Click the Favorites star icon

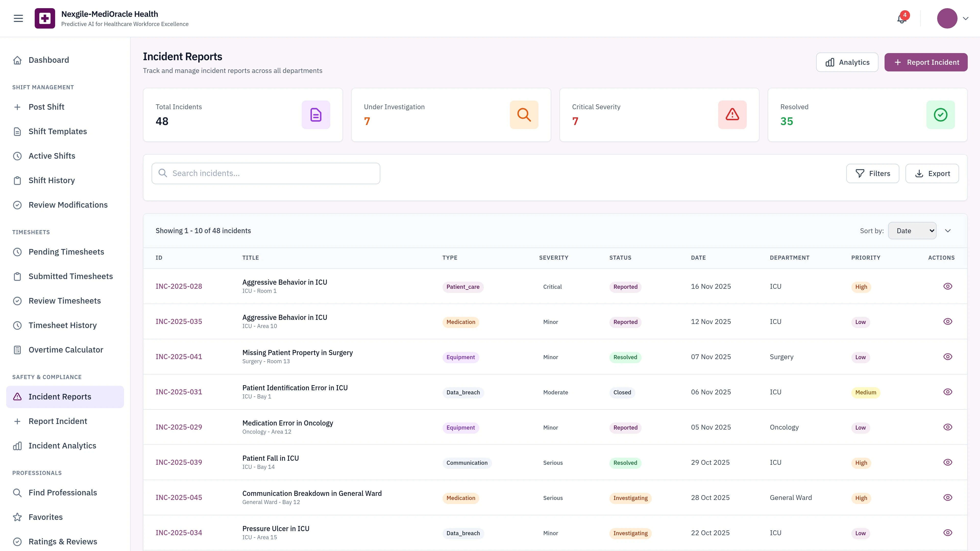tap(18, 517)
